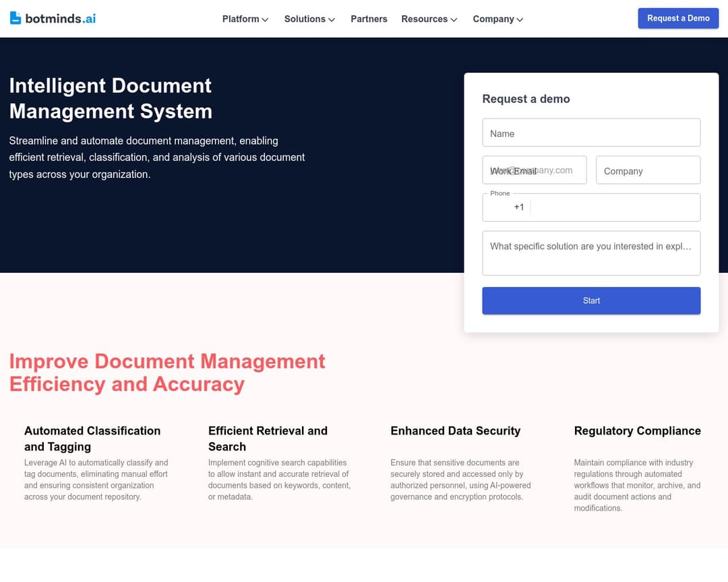The image size is (728, 582).
Task: Click the botminds.ai logo icon
Action: (16, 18)
